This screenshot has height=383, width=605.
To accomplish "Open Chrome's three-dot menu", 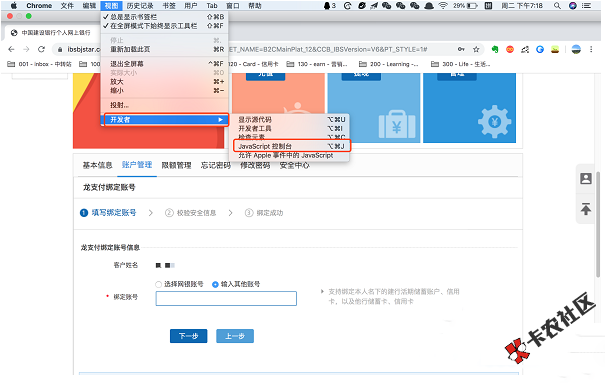I will coord(591,49).
